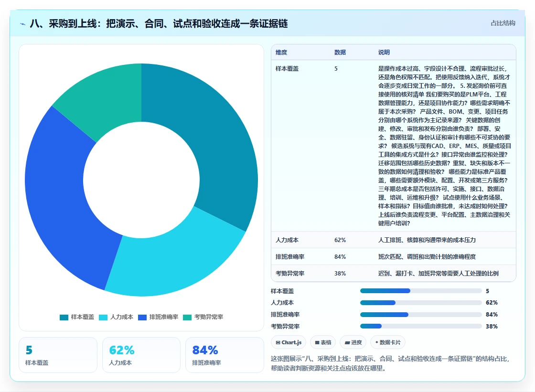Click the 人力成本 progress bar
This screenshot has width=535, height=392.
(x=421, y=303)
